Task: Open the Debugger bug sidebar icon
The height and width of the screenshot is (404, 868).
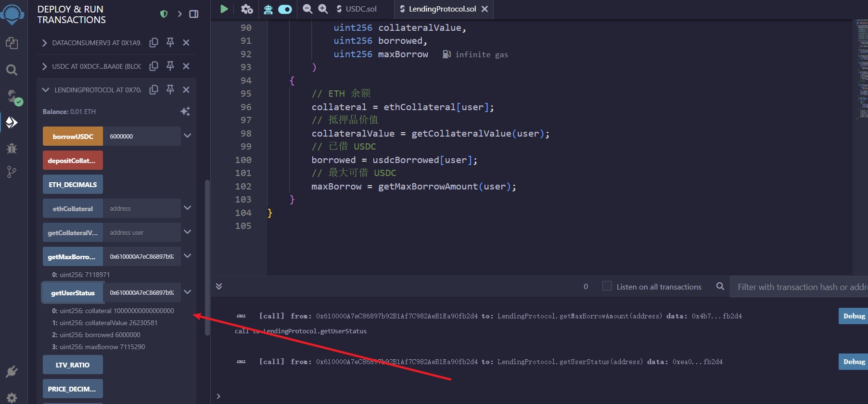Action: coord(12,148)
